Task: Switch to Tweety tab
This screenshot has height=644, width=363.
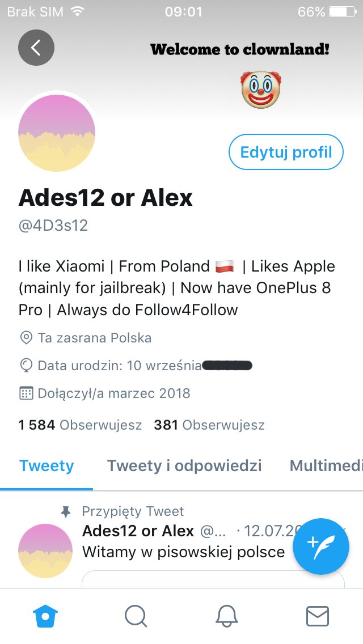Action: (x=47, y=466)
